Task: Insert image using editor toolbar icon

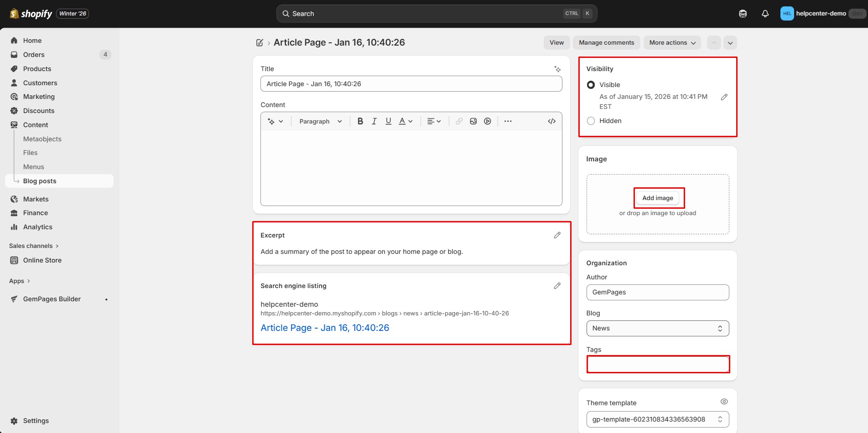Action: [473, 121]
